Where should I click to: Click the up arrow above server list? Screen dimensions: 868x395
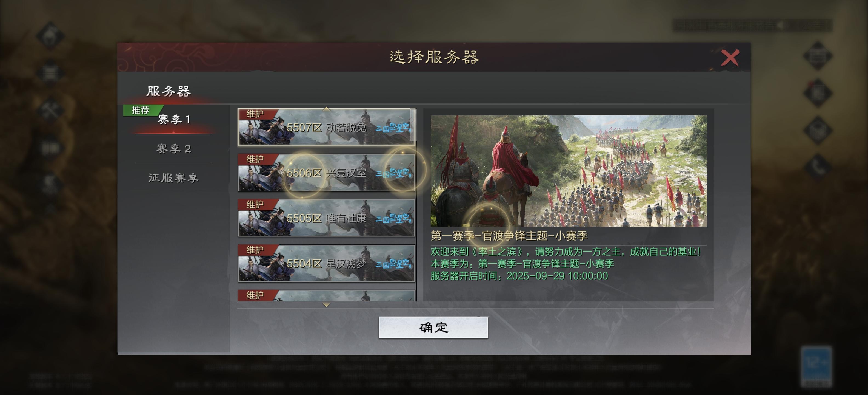326,109
